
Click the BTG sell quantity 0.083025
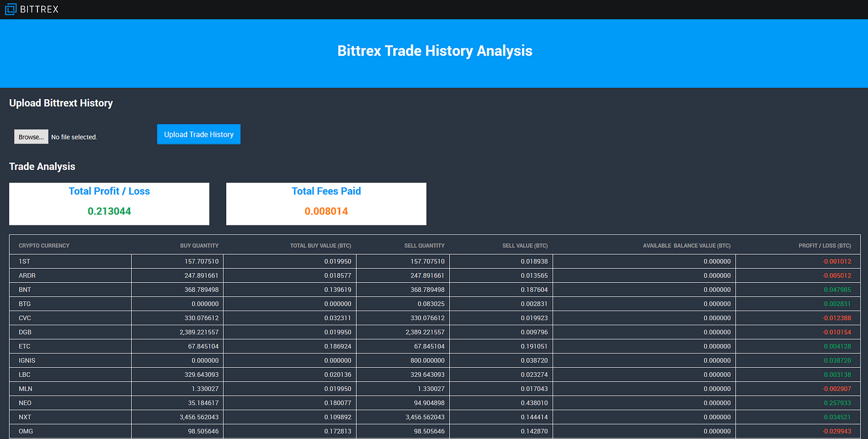431,304
